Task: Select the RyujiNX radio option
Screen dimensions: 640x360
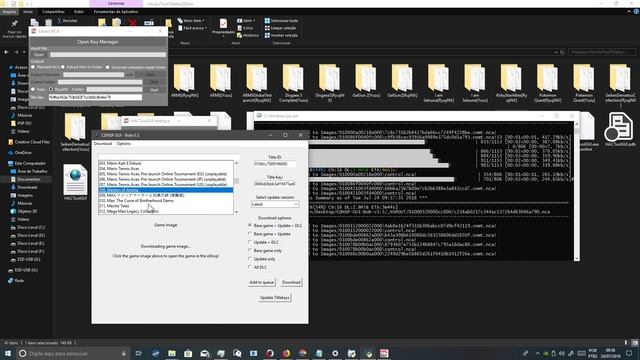Action: click(x=59, y=89)
